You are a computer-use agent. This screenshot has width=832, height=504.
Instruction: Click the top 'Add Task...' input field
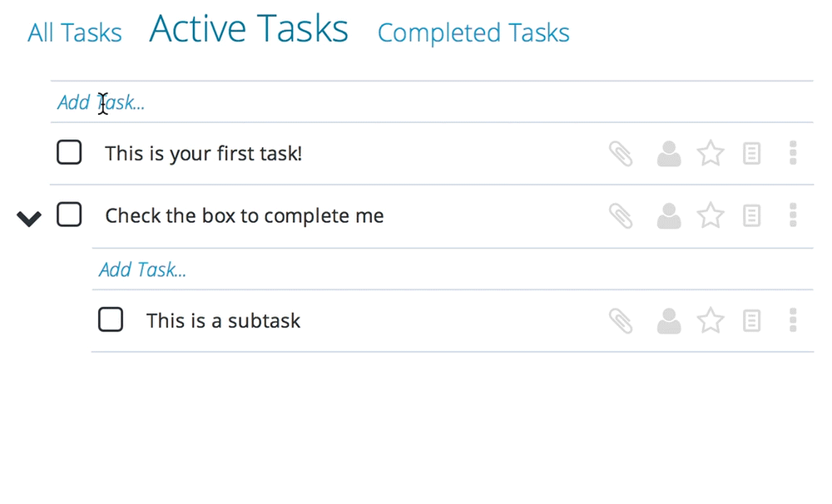432,101
